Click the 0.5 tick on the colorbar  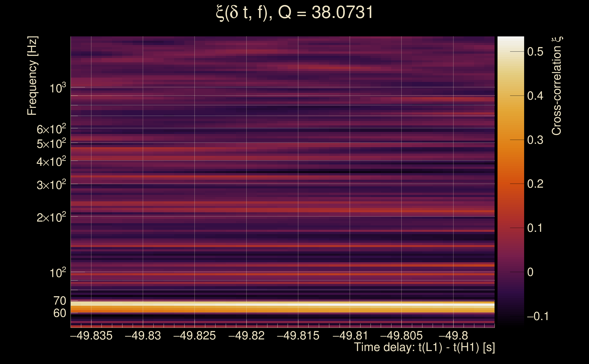[x=535, y=52]
